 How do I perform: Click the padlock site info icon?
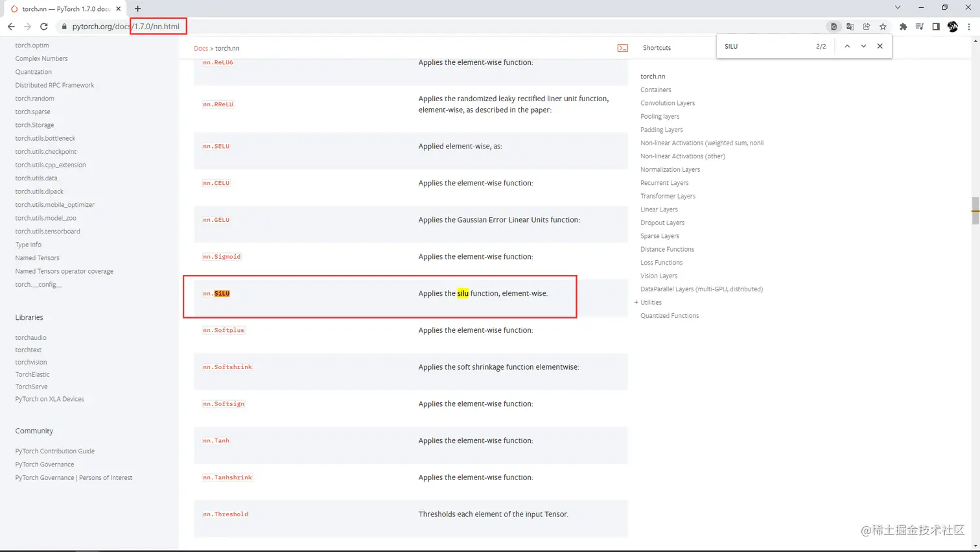(x=64, y=27)
